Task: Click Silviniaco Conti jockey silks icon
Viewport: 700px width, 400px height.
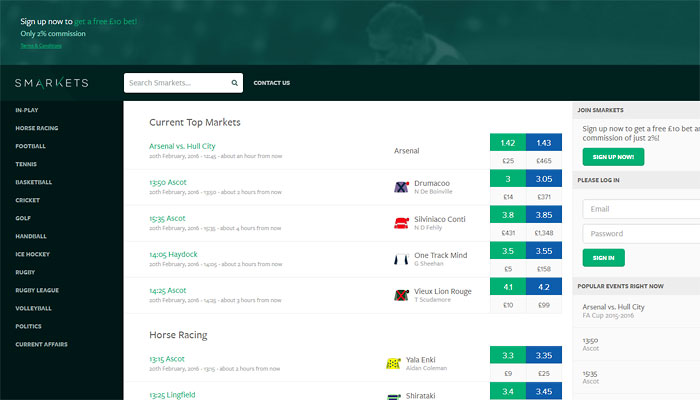Action: [401, 223]
